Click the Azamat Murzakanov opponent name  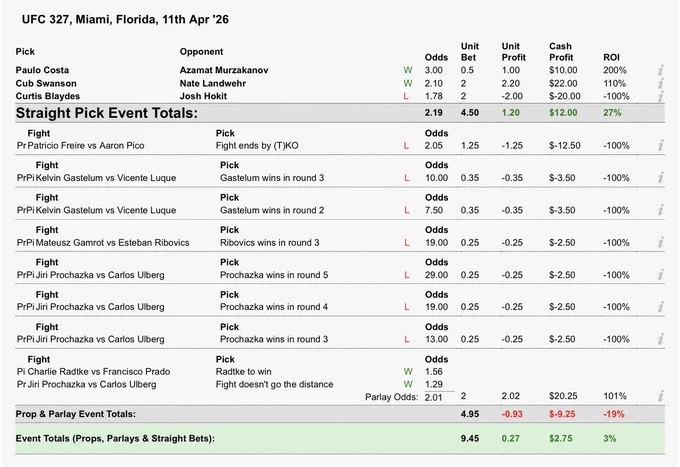click(x=224, y=70)
